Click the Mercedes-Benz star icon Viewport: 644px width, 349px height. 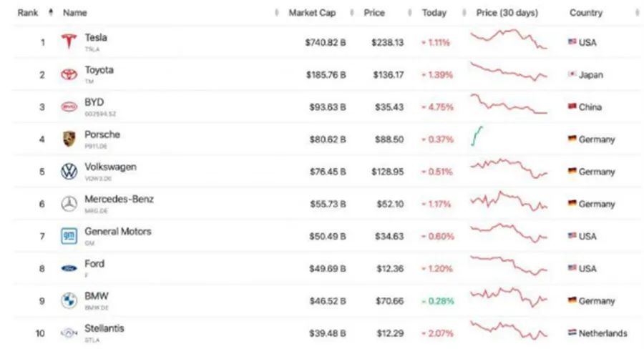(x=69, y=204)
